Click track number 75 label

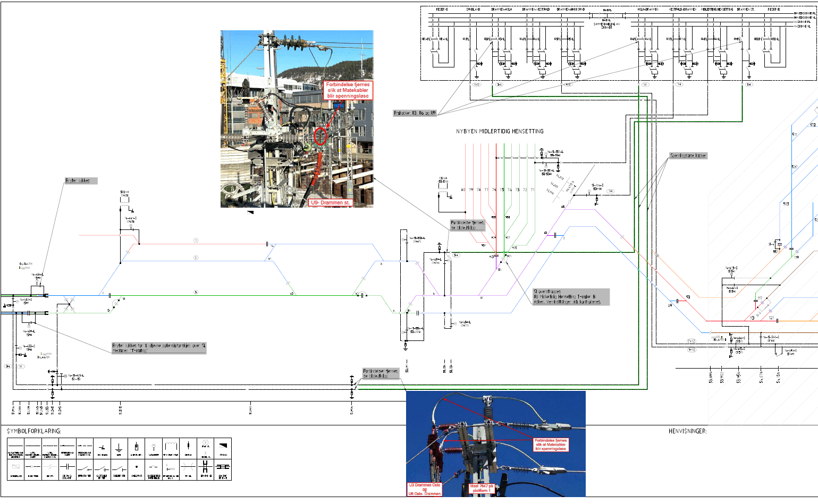502,190
